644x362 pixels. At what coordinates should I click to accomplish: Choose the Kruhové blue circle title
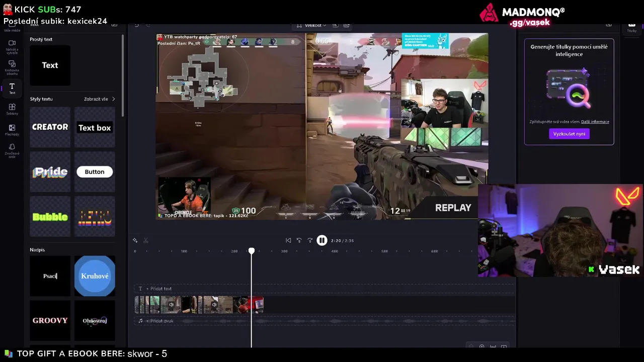(x=95, y=276)
